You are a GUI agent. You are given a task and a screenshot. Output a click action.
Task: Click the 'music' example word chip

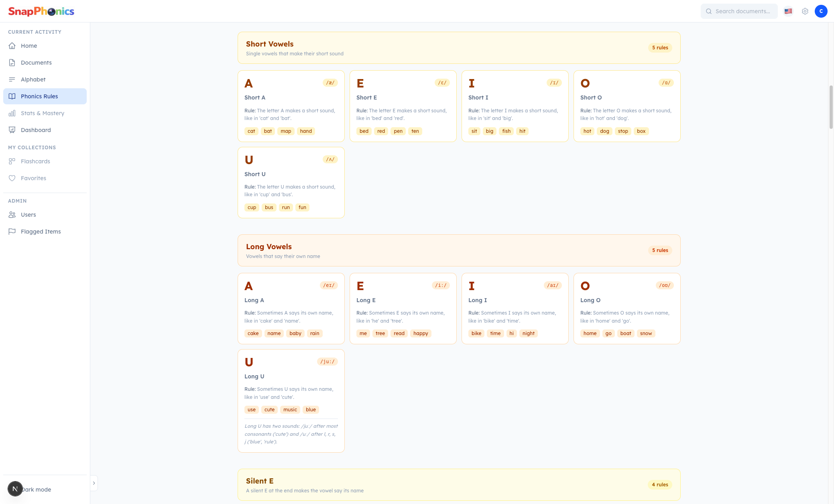(290, 410)
